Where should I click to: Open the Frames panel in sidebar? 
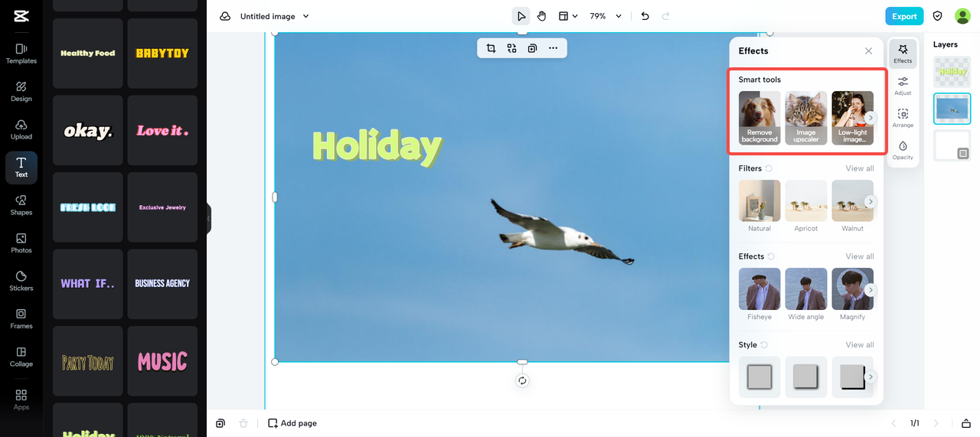(21, 319)
